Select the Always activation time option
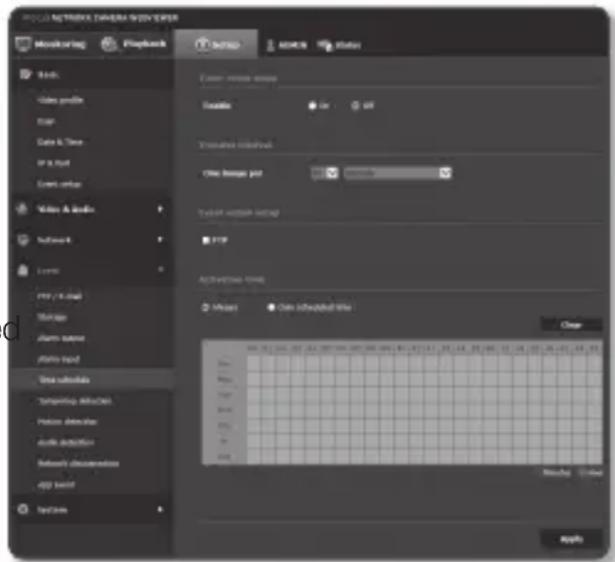This screenshot has width=615, height=562. pos(205,307)
